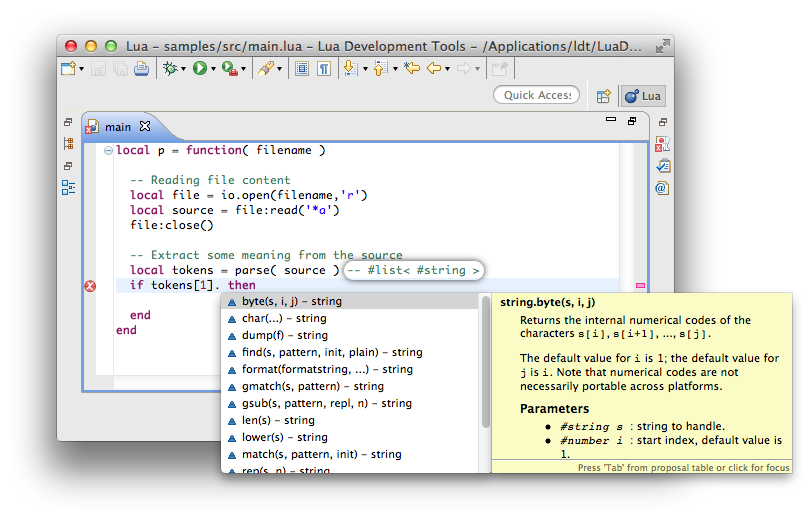This screenshot has height=520, width=806.
Task: Select lower(s) - string proposal
Action: pos(351,437)
